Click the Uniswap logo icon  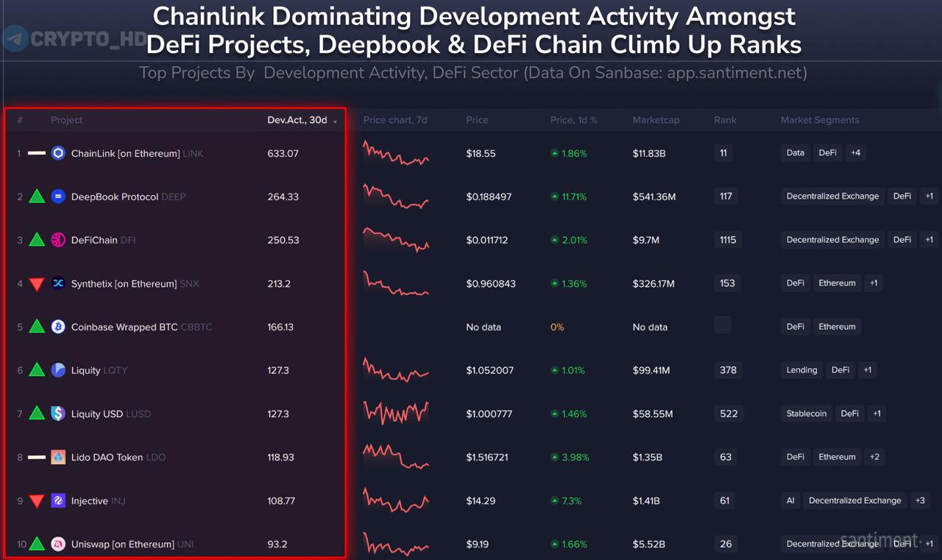pyautogui.click(x=58, y=544)
